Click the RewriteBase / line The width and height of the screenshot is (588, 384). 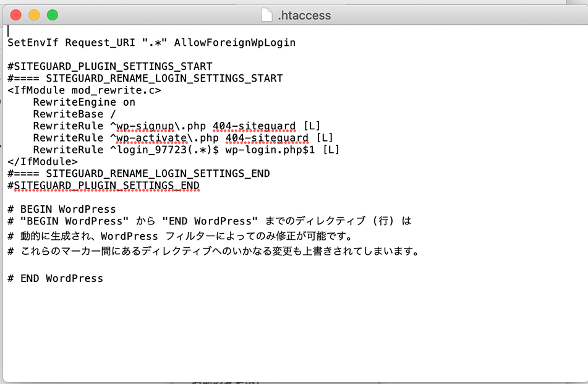coord(74,114)
